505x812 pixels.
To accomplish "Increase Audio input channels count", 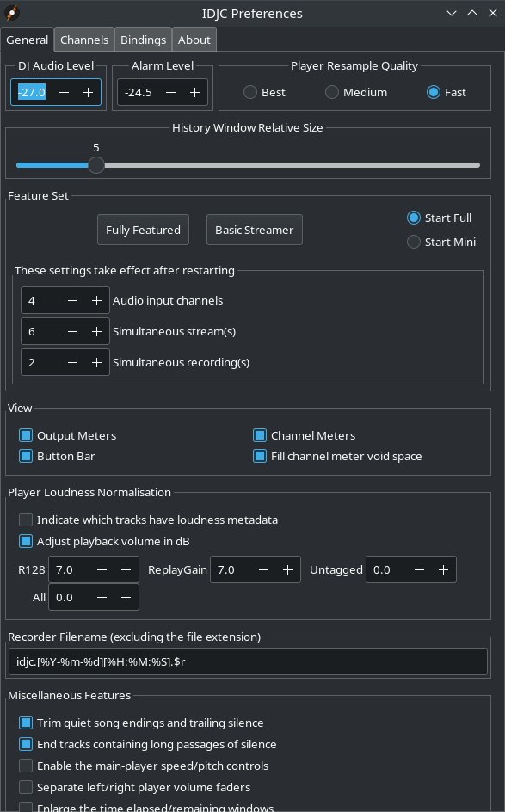I will point(97,300).
